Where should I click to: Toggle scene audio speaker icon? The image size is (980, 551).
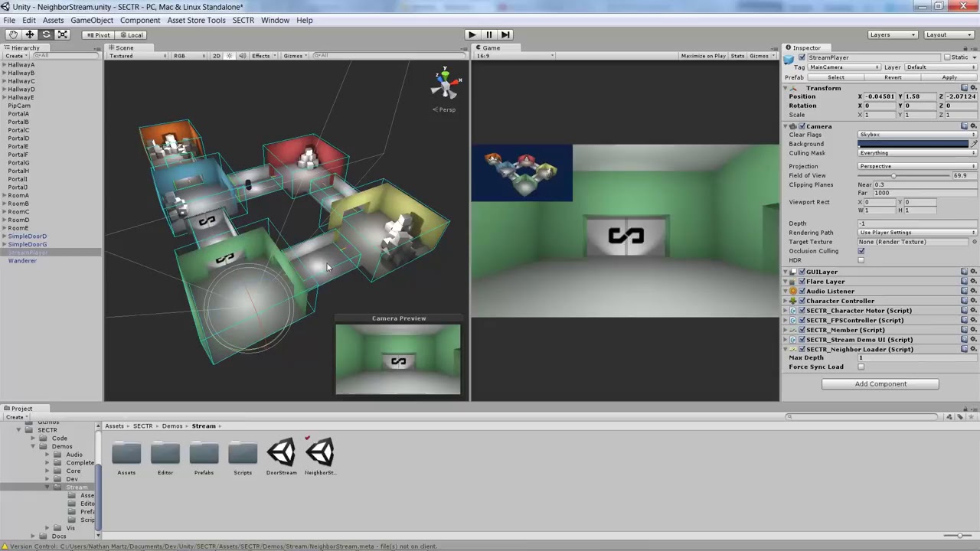click(242, 56)
